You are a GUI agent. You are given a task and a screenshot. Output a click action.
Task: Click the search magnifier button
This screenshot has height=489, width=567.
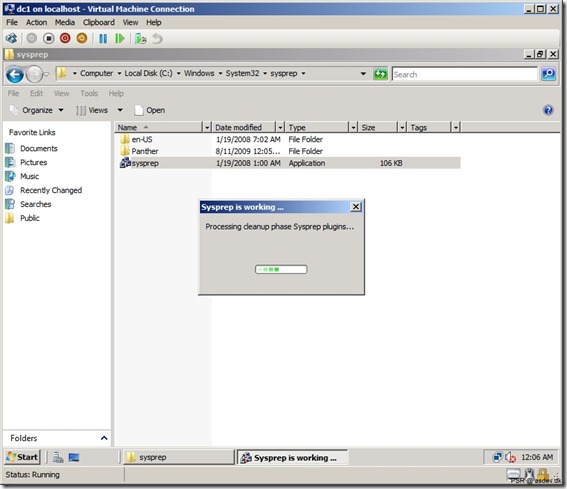548,74
